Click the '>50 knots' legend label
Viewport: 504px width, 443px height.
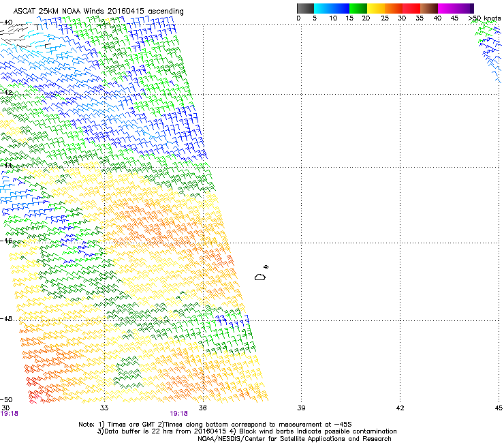tap(485, 18)
